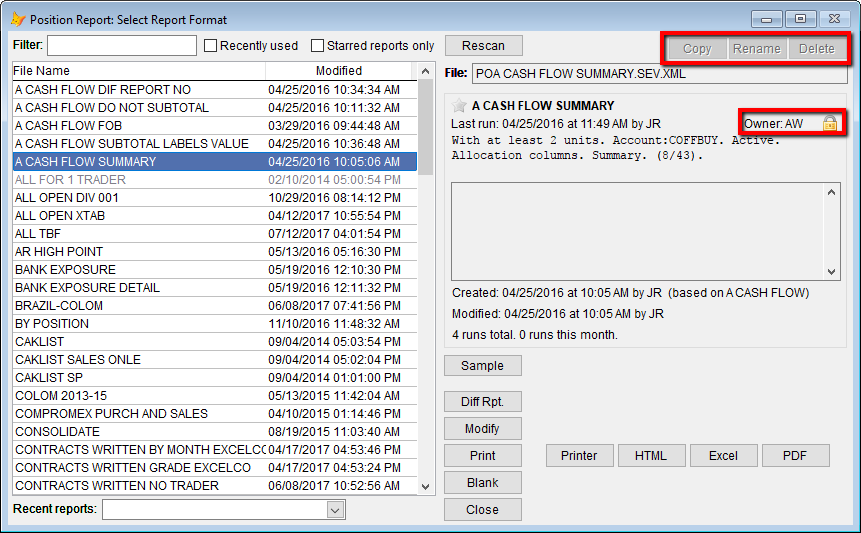Click the star icon beside A CASH FLOW SUMMARY
861x533 pixels.
coord(459,105)
